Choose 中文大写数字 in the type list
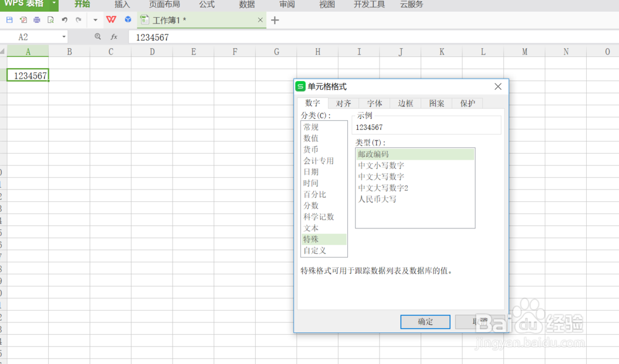619x364 pixels. tap(415, 176)
